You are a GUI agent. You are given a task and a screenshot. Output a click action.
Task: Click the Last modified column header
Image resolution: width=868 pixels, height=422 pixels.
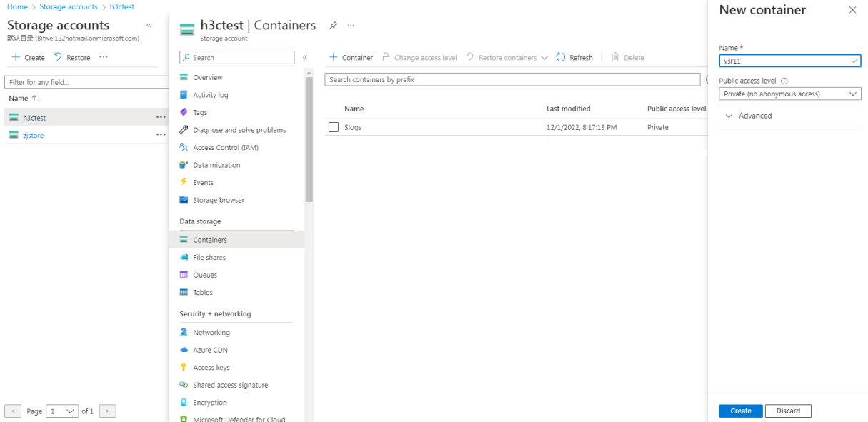pyautogui.click(x=569, y=109)
